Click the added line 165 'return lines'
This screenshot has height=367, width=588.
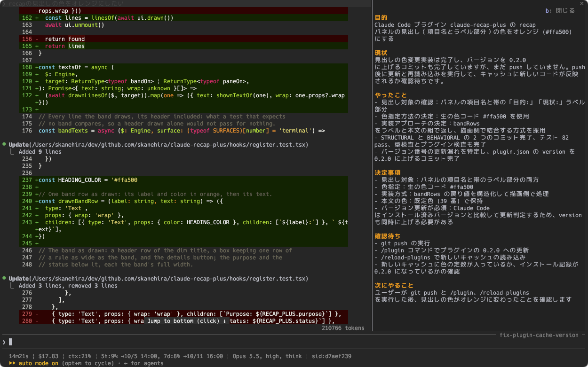coord(183,46)
